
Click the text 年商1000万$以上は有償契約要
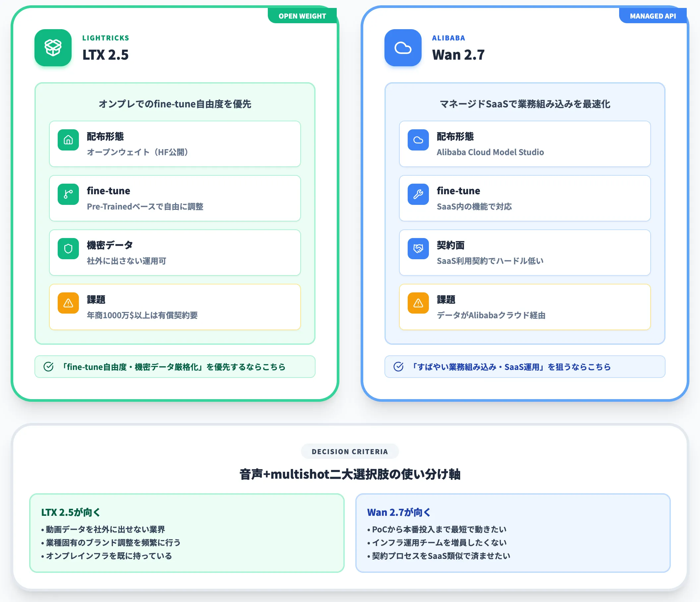pos(142,315)
